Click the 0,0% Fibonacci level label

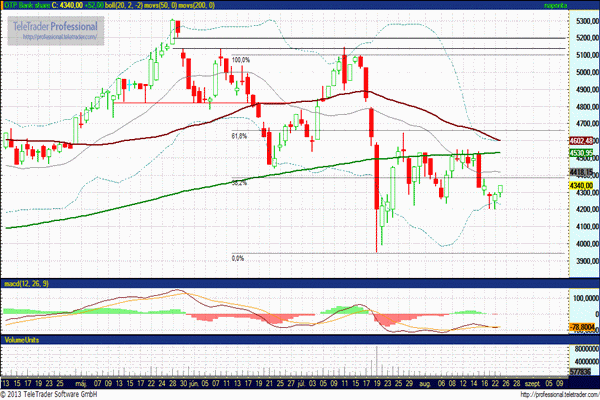coord(238,258)
